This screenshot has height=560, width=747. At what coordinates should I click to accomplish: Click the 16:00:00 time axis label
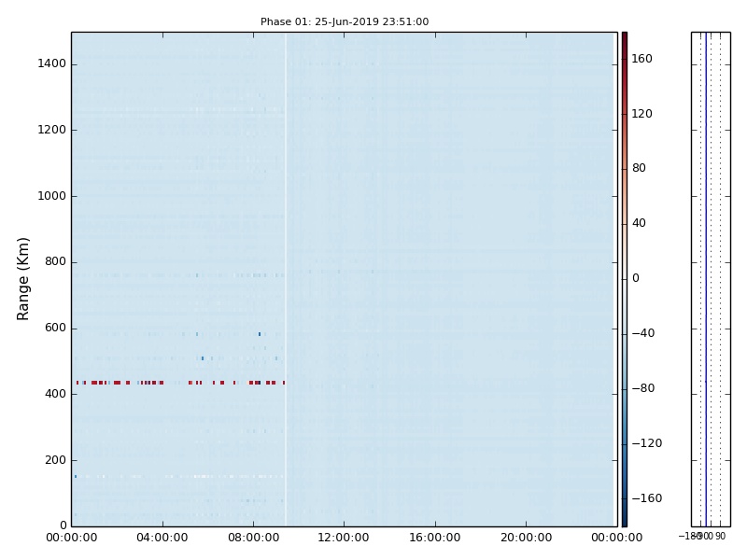tap(435, 538)
